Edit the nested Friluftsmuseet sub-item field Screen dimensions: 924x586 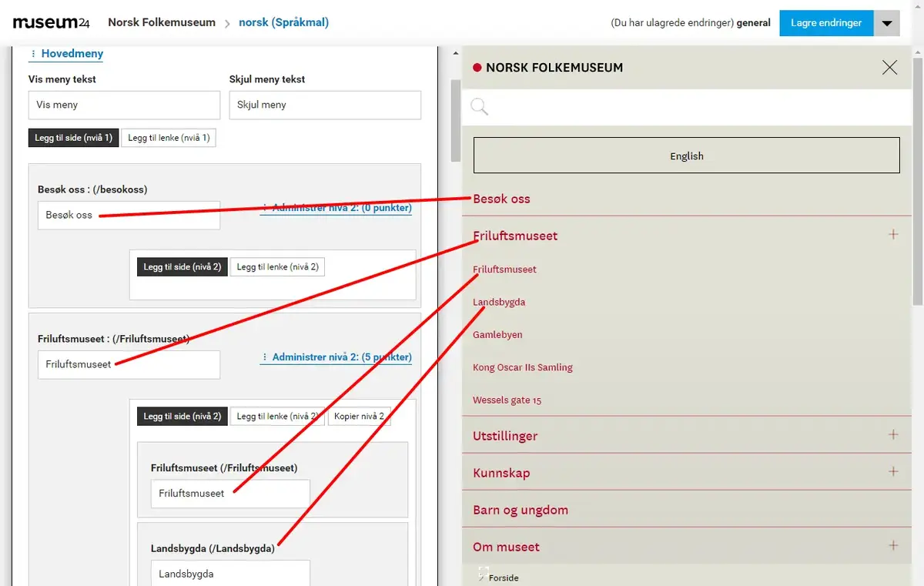(x=230, y=494)
